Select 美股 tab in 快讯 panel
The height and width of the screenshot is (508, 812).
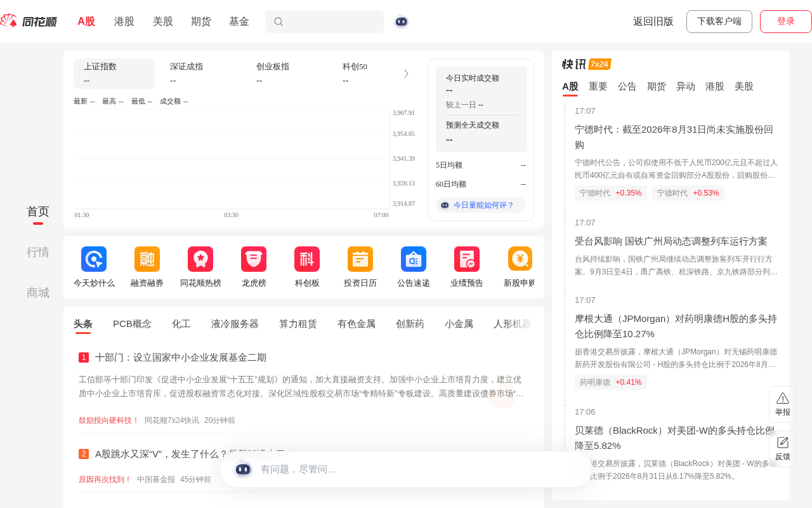[x=744, y=86]
